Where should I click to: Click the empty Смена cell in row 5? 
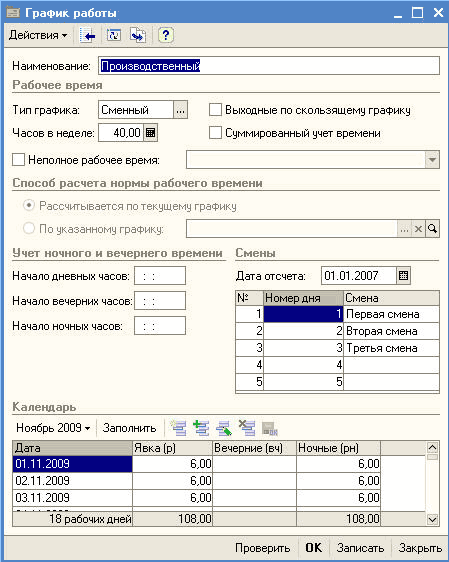click(391, 382)
